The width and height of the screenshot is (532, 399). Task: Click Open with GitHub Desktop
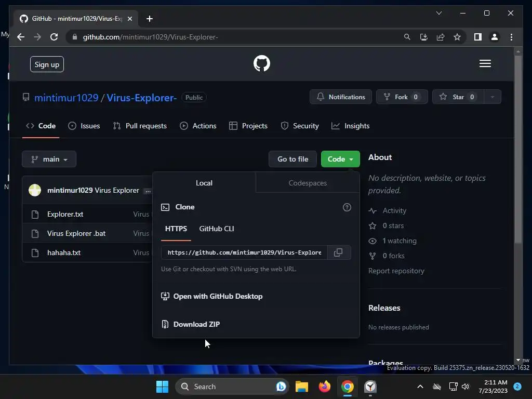[212, 296]
